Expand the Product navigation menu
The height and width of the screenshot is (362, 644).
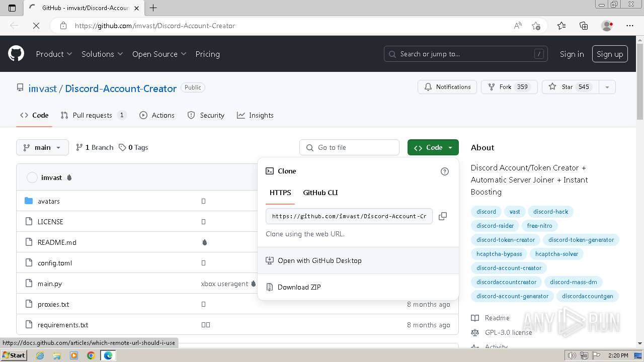click(x=54, y=54)
